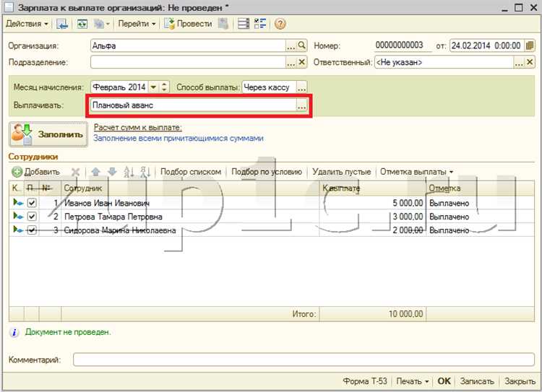This screenshot has width=542, height=392.
Task: Click the Провести post document button
Action: point(188,24)
